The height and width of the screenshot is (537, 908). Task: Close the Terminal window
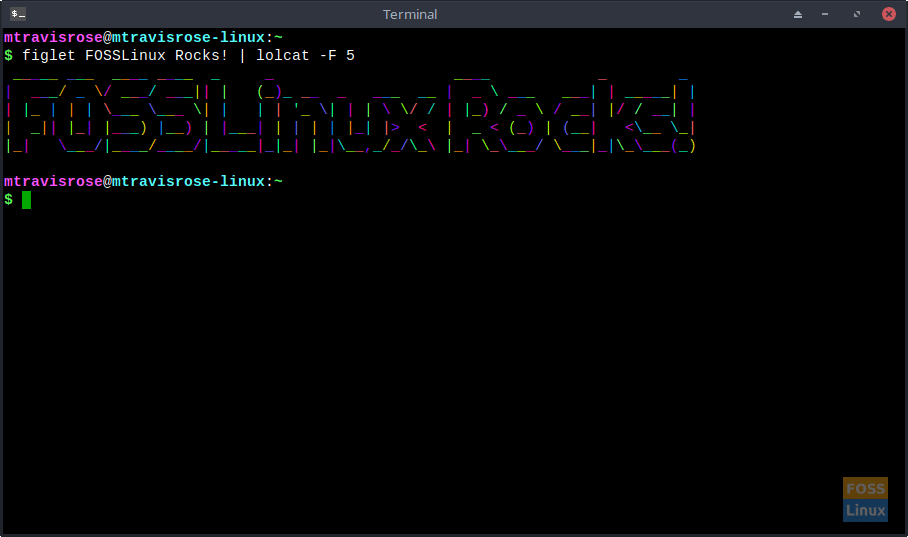[x=889, y=14]
